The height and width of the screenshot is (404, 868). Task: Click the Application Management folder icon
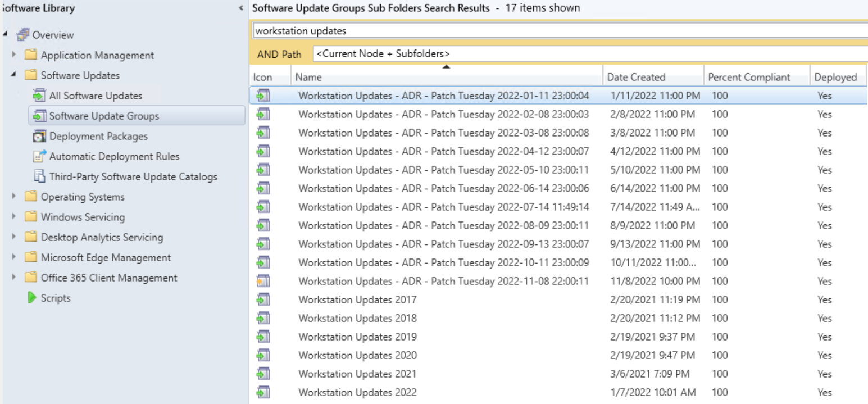coord(31,55)
